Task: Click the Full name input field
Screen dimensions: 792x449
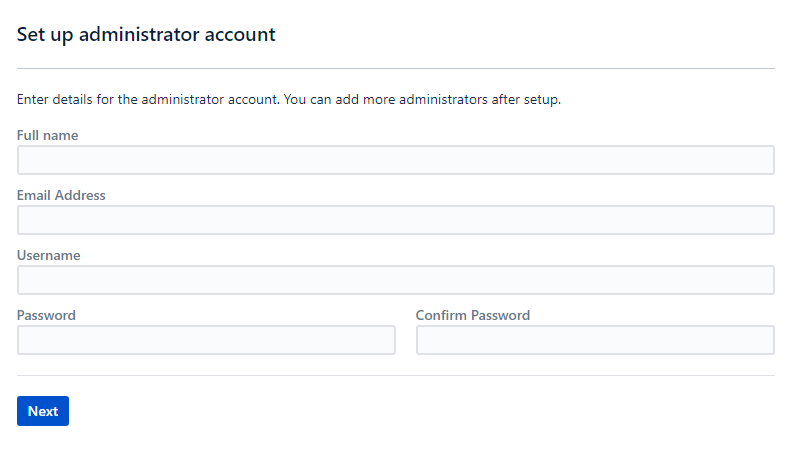Action: click(x=395, y=160)
